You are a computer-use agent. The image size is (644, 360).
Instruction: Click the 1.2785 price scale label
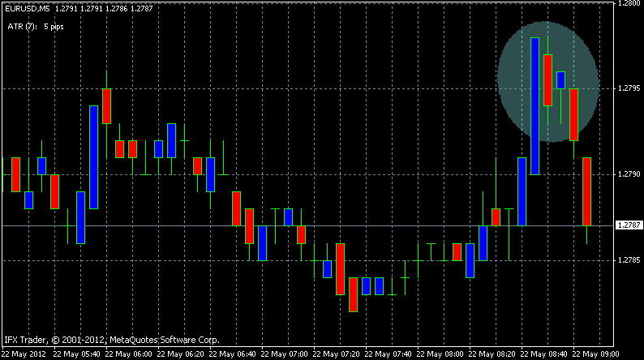[x=629, y=260]
